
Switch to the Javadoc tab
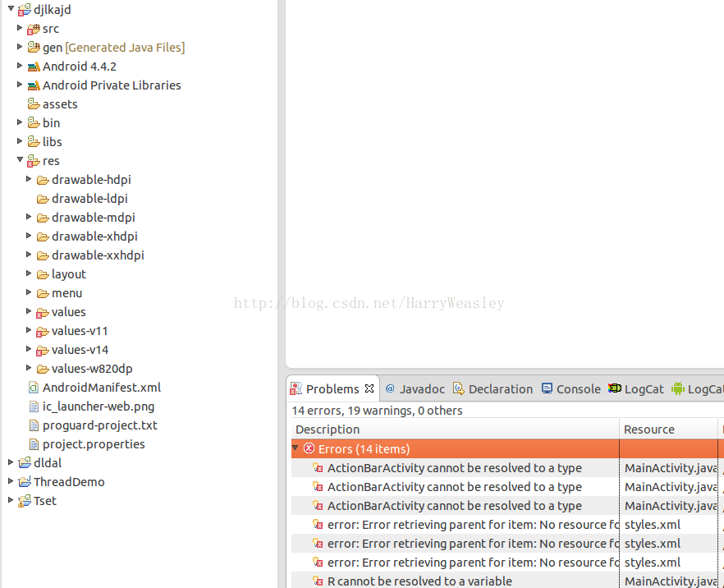[415, 389]
